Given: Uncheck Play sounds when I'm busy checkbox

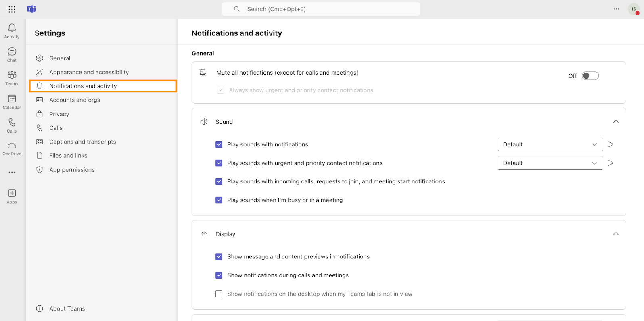Looking at the screenshot, I should point(219,200).
